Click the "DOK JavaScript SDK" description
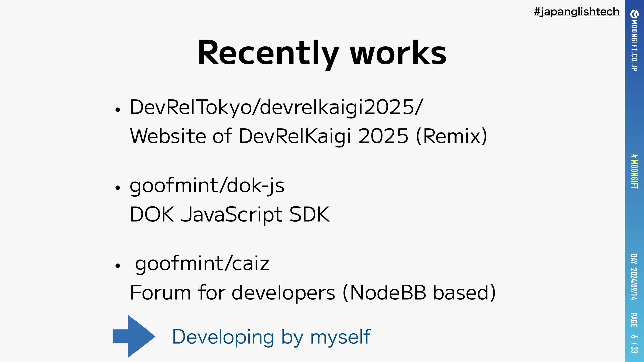 (230, 215)
